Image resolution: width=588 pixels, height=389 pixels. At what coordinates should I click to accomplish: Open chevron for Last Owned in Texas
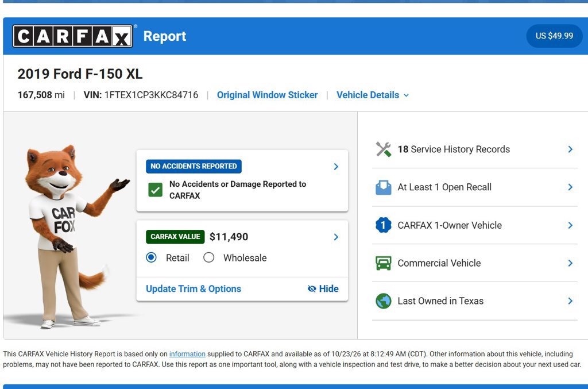click(x=570, y=301)
